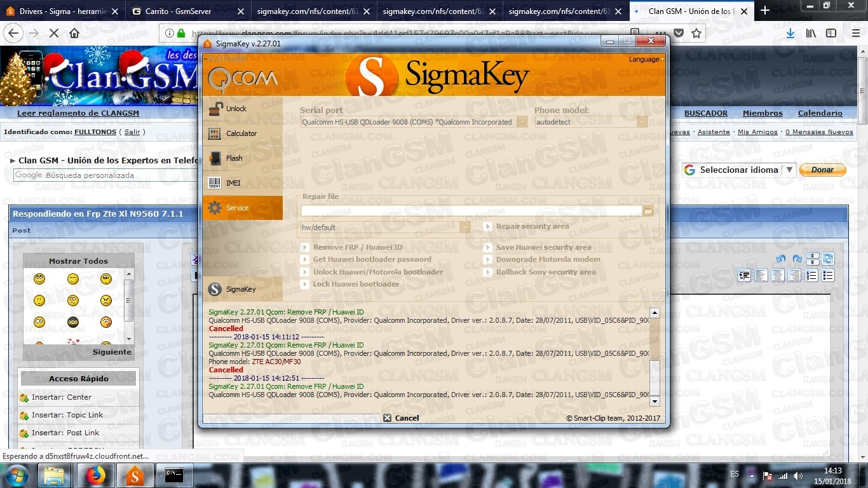Click editor undo arrow icon
This screenshot has width=868, height=488.
[781, 259]
